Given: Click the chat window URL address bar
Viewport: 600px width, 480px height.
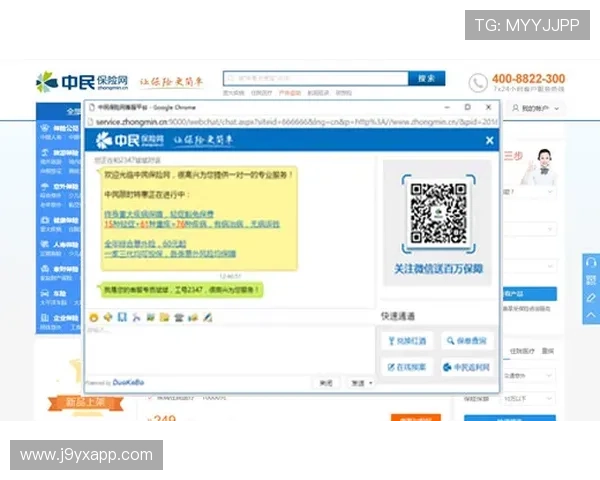Looking at the screenshot, I should [293, 122].
